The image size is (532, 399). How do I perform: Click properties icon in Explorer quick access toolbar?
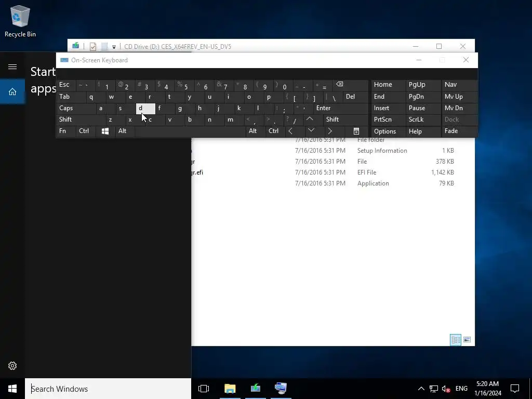click(92, 46)
